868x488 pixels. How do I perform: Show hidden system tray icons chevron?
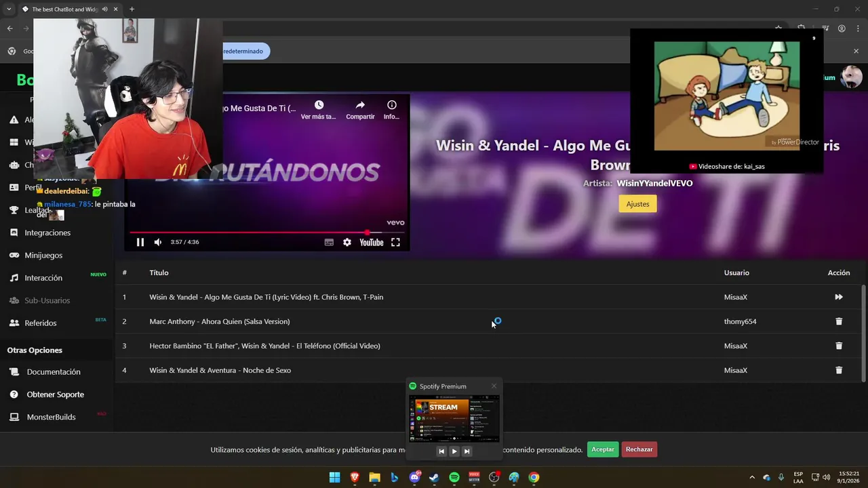point(752,477)
